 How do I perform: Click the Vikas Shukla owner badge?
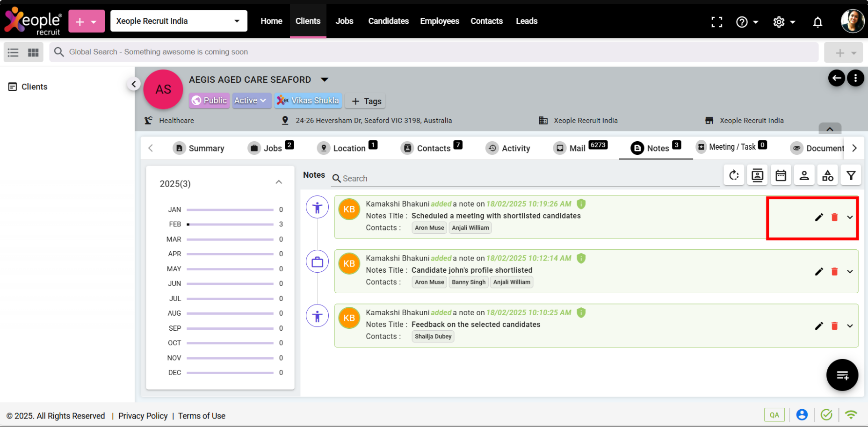[x=308, y=101]
